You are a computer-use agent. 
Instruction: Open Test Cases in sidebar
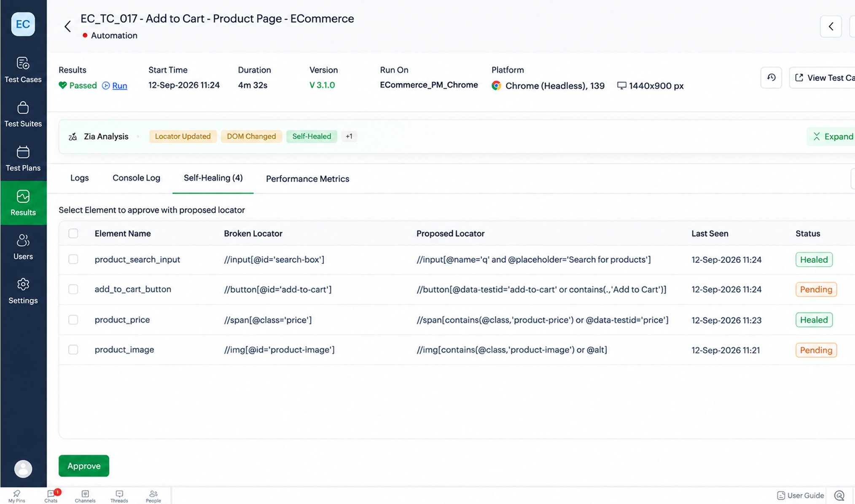pos(23,70)
